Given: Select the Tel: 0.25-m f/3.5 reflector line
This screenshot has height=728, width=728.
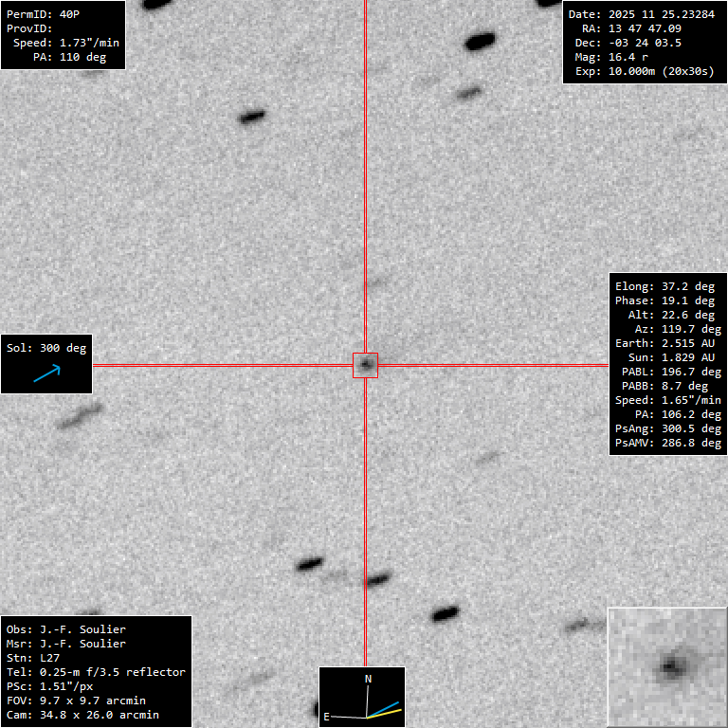Looking at the screenshot, I should coord(96,672).
